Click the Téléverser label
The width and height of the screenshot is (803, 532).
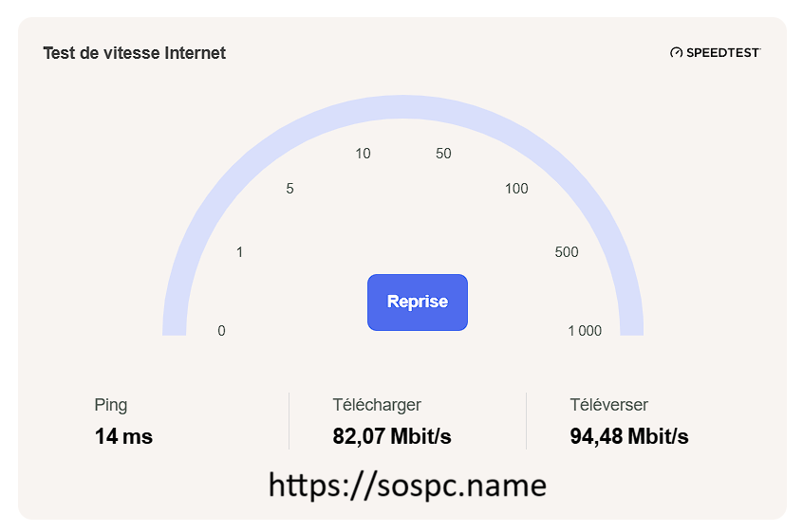(x=609, y=405)
